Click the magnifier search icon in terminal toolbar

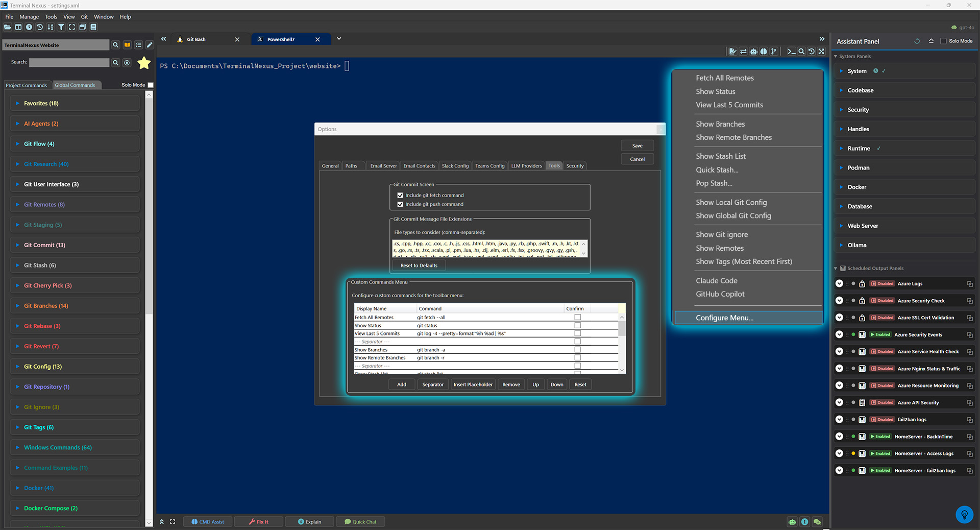click(801, 51)
